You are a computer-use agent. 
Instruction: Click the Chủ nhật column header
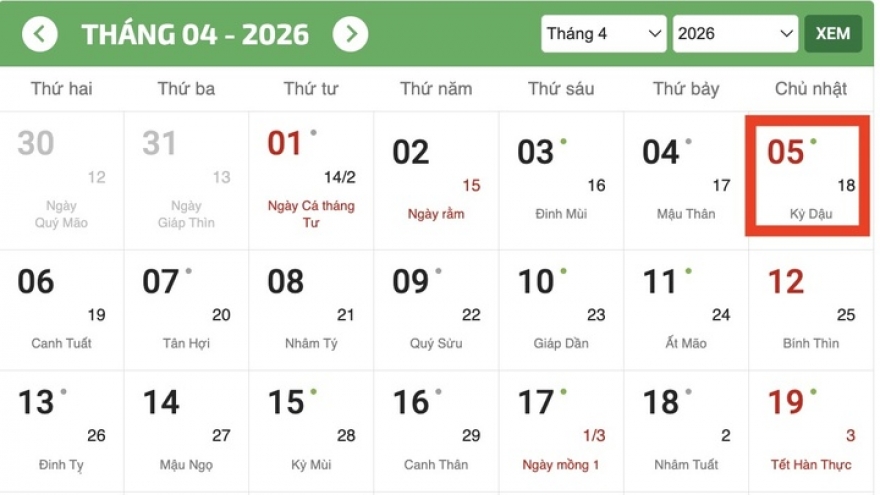tap(811, 89)
